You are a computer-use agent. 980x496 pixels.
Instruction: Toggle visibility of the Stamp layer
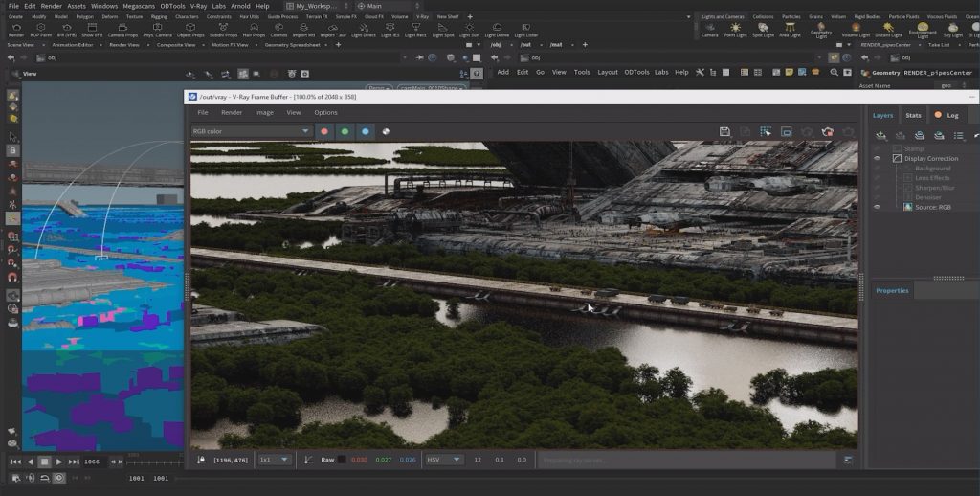click(x=877, y=148)
